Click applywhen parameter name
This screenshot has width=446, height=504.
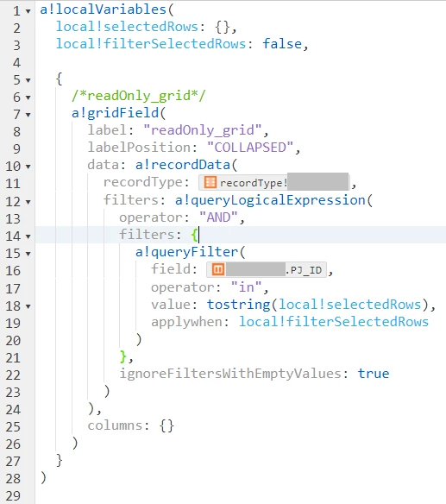coord(186,322)
